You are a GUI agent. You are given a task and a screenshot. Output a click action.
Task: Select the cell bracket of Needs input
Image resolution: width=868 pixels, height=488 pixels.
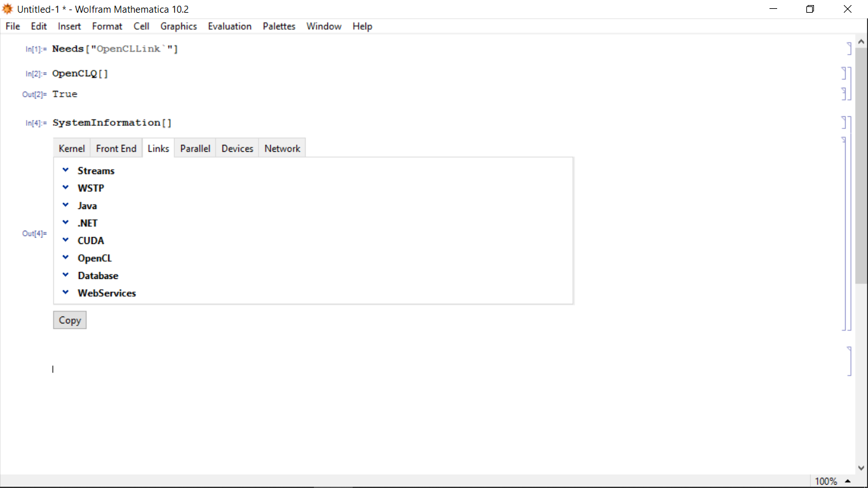(849, 49)
